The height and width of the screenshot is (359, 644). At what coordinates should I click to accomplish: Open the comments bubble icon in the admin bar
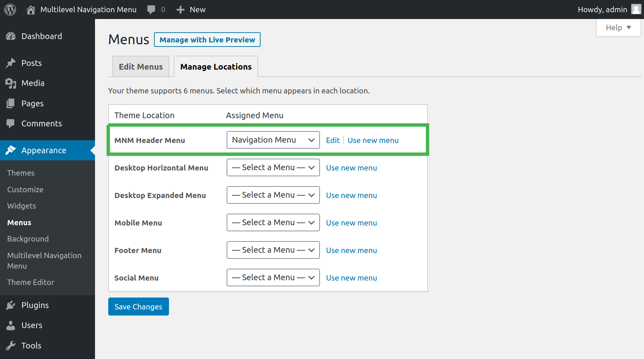(x=151, y=10)
